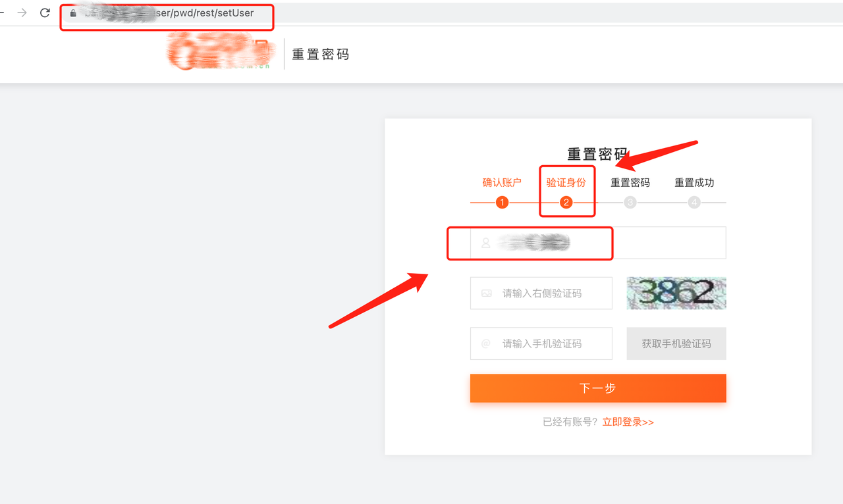Select the 重置成功 step label

click(694, 183)
